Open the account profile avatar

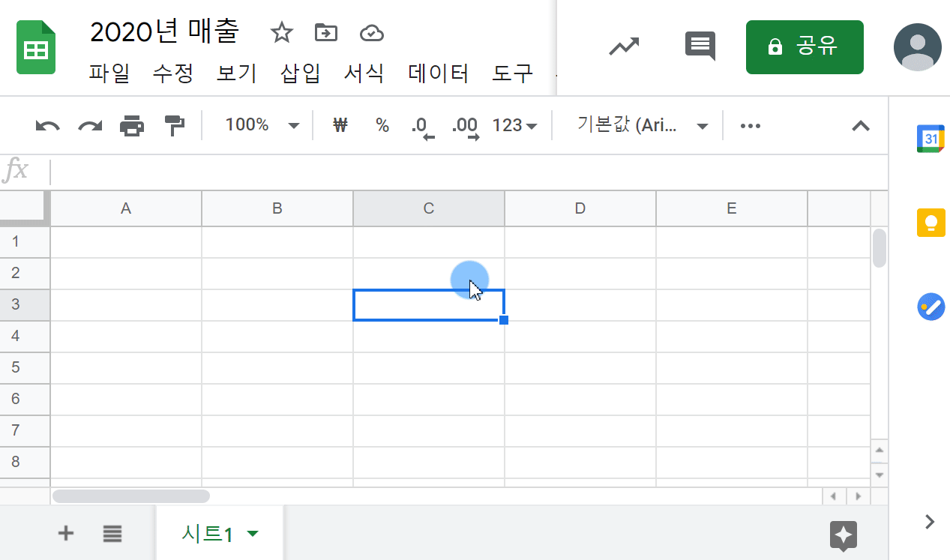(x=917, y=47)
